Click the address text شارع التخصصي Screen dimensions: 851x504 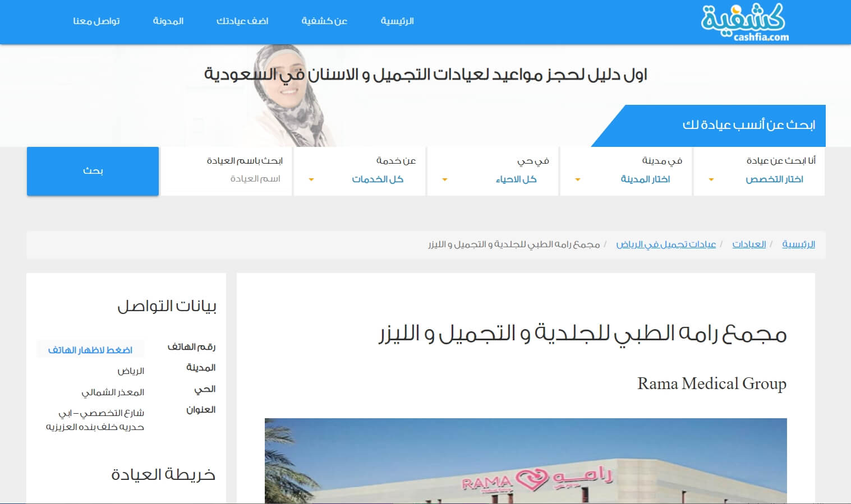pyautogui.click(x=95, y=420)
